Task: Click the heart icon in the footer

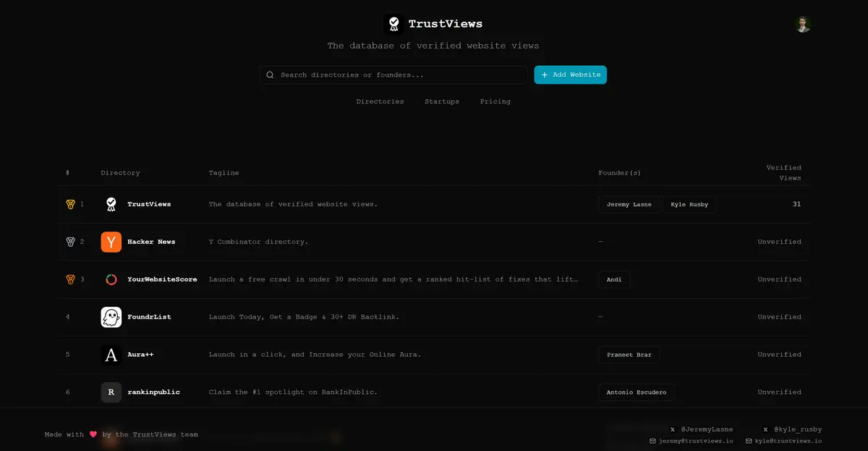Action: 93,434
